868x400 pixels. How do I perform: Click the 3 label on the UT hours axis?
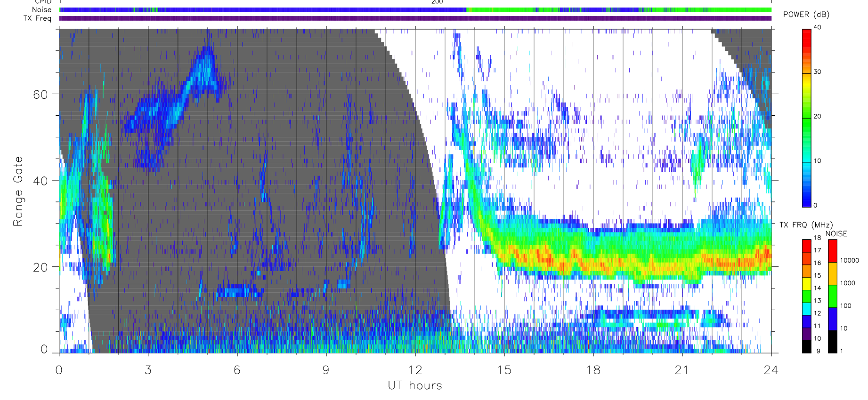coord(148,370)
